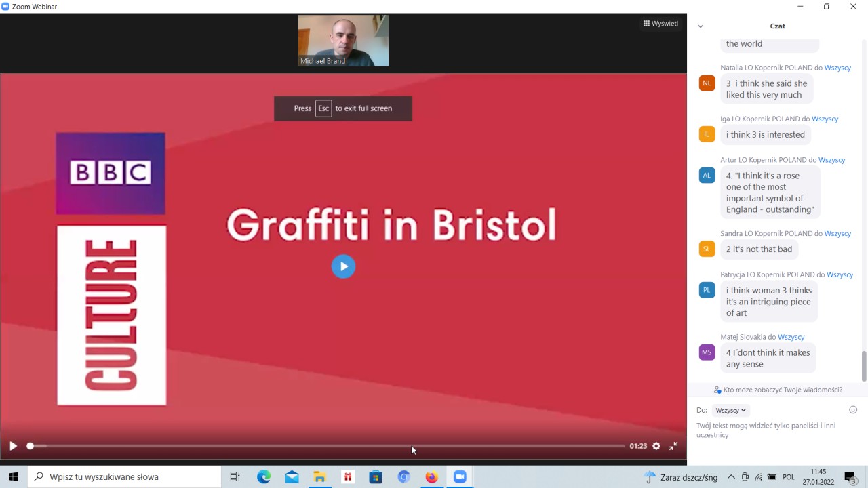This screenshot has width=868, height=488.
Task: Open the emoji picker in chat
Action: [853, 410]
